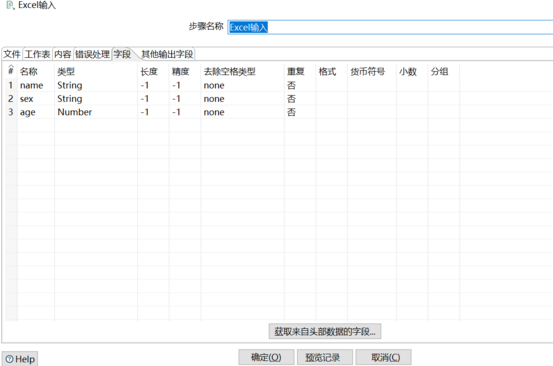
Task: Open the Help button
Action: (20, 359)
